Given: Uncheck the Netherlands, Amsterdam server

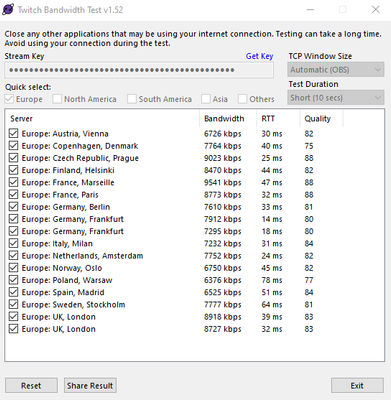Looking at the screenshot, I should tap(13, 256).
